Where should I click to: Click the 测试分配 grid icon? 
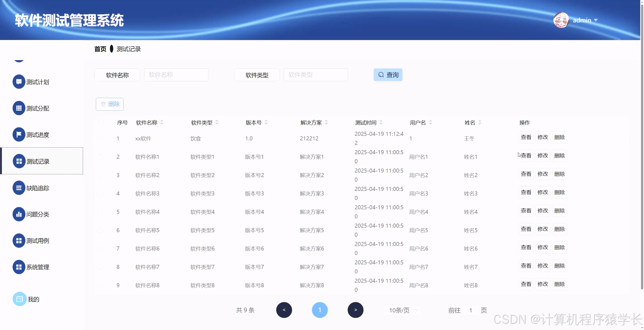tap(19, 108)
